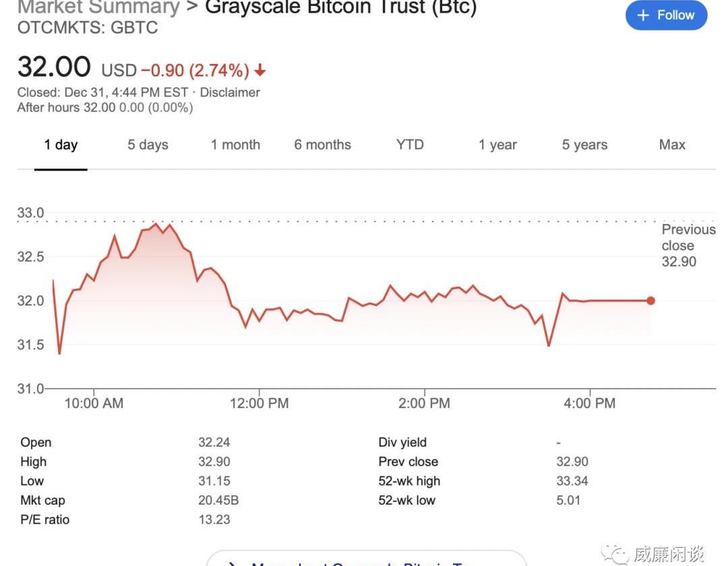The height and width of the screenshot is (566, 728).
Task: Open the 1 month chart range
Action: [235, 145]
